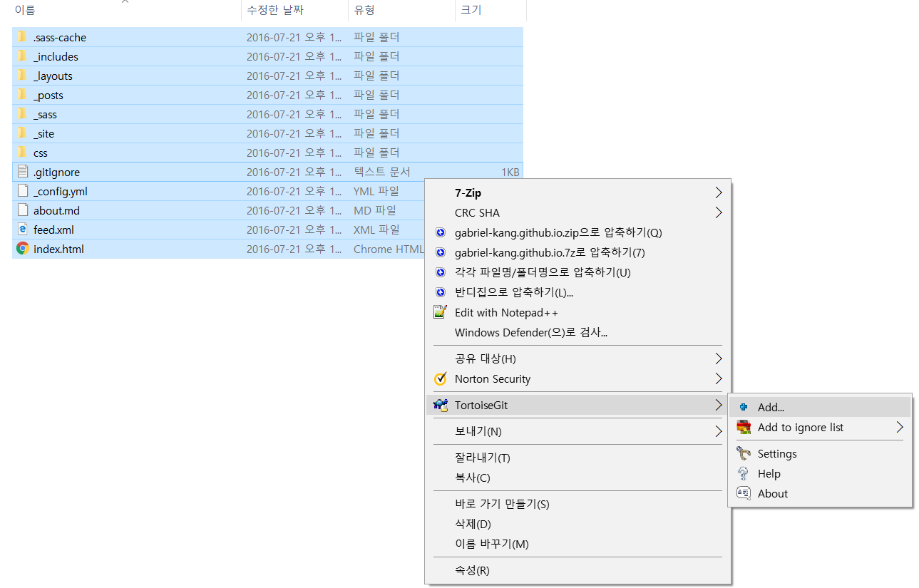Click the Add to ignore list icon

pos(744,428)
